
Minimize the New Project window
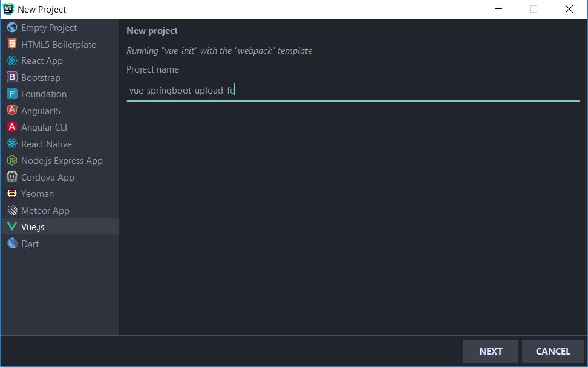coord(498,9)
